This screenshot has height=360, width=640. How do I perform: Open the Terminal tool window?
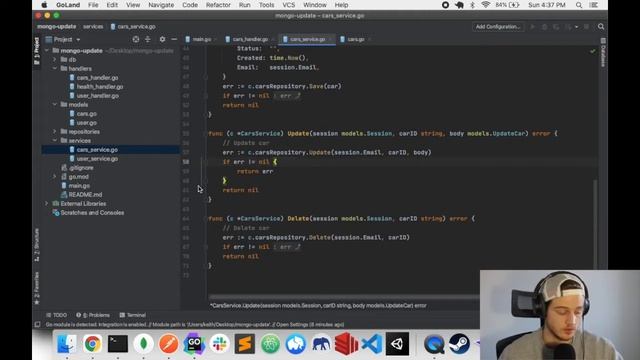click(x=133, y=315)
